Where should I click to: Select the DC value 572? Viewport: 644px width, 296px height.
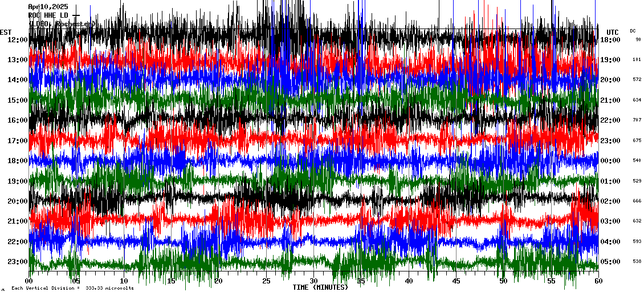coord(637,80)
